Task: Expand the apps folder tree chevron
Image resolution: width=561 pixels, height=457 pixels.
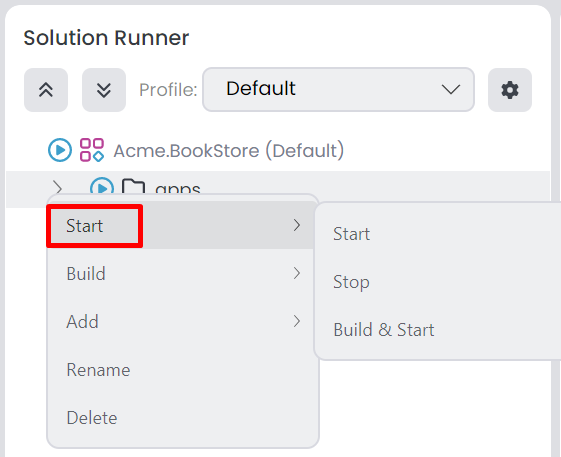Action: tap(57, 188)
